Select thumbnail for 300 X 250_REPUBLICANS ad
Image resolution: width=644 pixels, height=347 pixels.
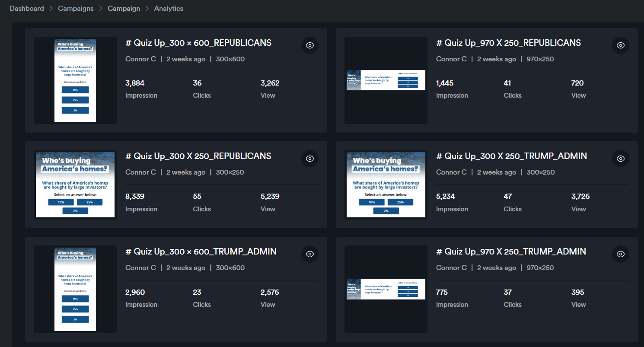[x=75, y=185]
